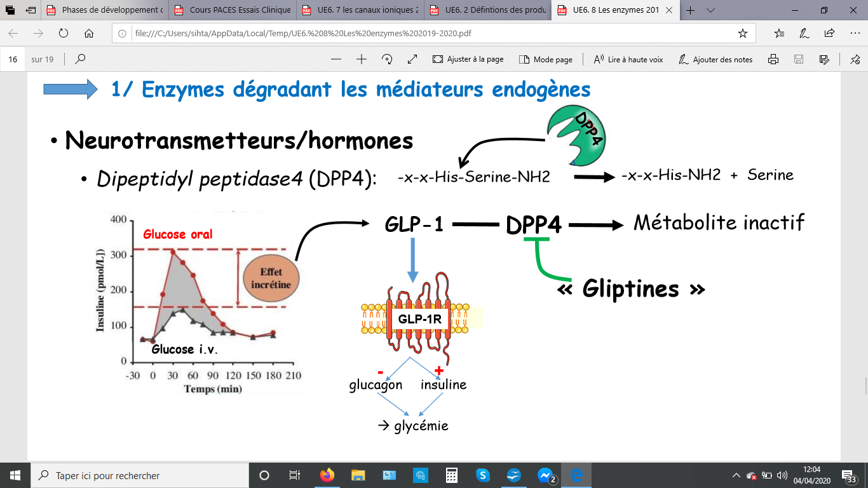The image size is (868, 488).
Task: Rotate the PDF page
Action: coord(387,59)
